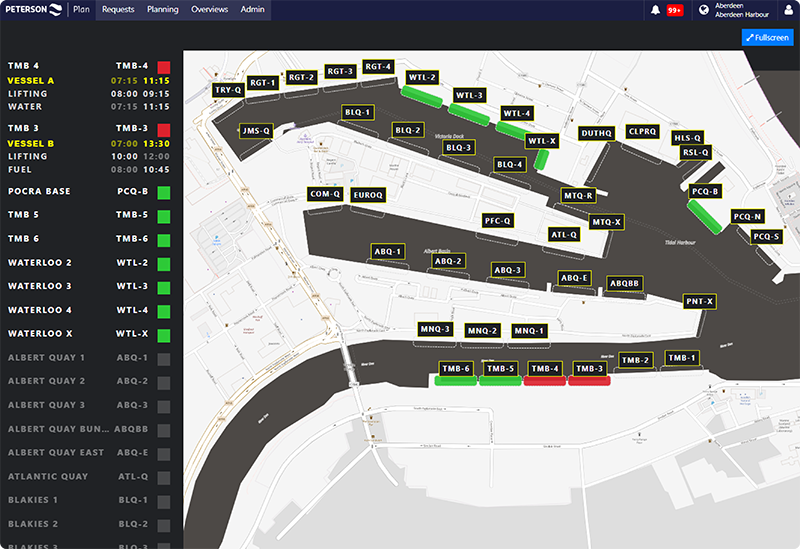Click the green vessel bar under TMB-6
The width and height of the screenshot is (800, 549).
[x=456, y=380]
